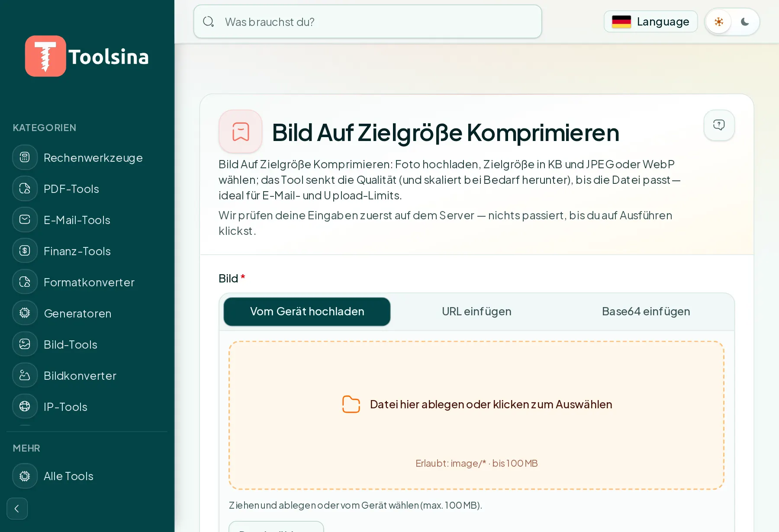Open the help question-mark icon button
Screen dimensions: 779x532
pyautogui.click(x=719, y=125)
